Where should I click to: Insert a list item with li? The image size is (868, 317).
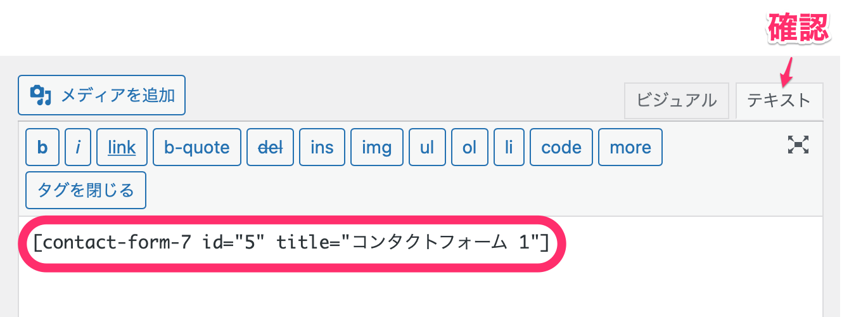509,148
